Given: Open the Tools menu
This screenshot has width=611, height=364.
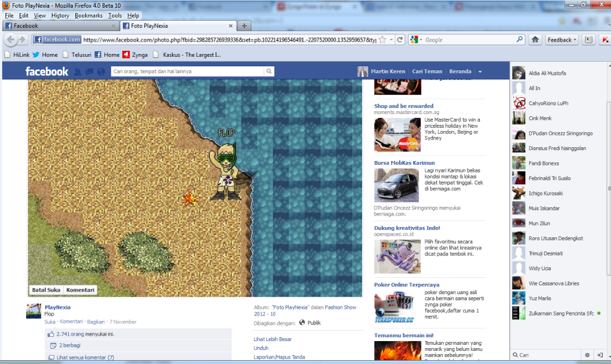Looking at the screenshot, I should coord(115,16).
